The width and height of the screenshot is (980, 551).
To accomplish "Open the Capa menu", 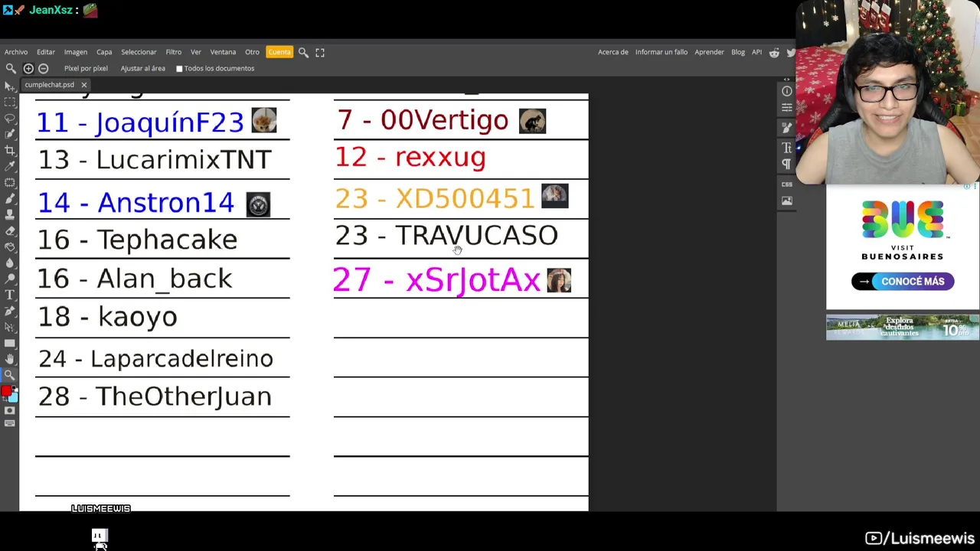I will coord(104,52).
